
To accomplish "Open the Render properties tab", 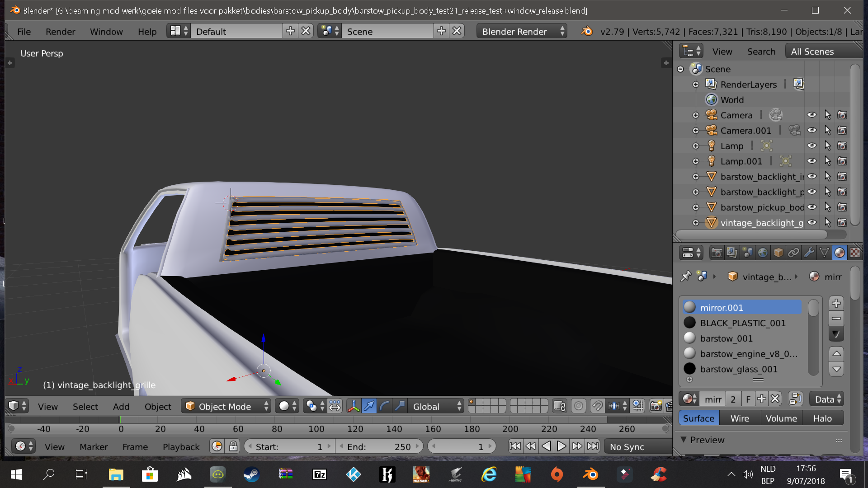I will (x=717, y=253).
